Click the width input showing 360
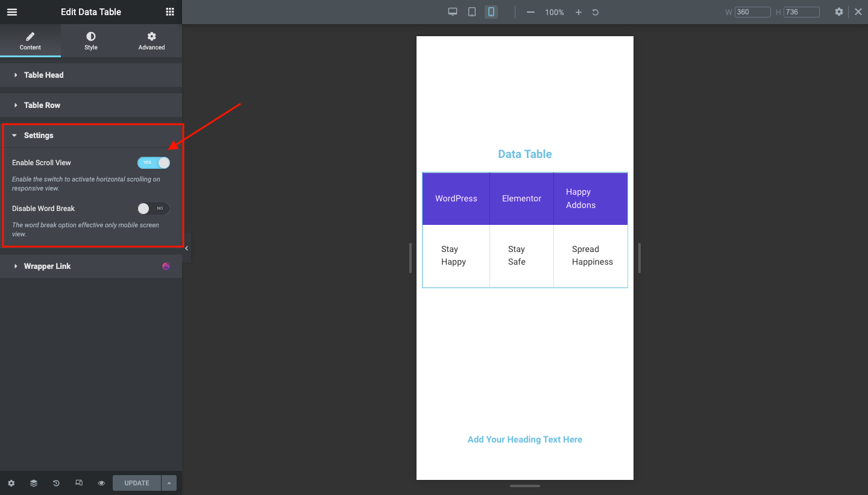 (753, 11)
